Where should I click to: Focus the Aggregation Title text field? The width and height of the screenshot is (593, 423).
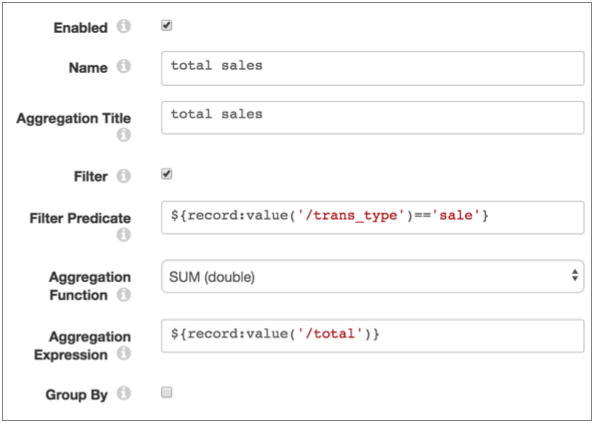click(x=373, y=117)
